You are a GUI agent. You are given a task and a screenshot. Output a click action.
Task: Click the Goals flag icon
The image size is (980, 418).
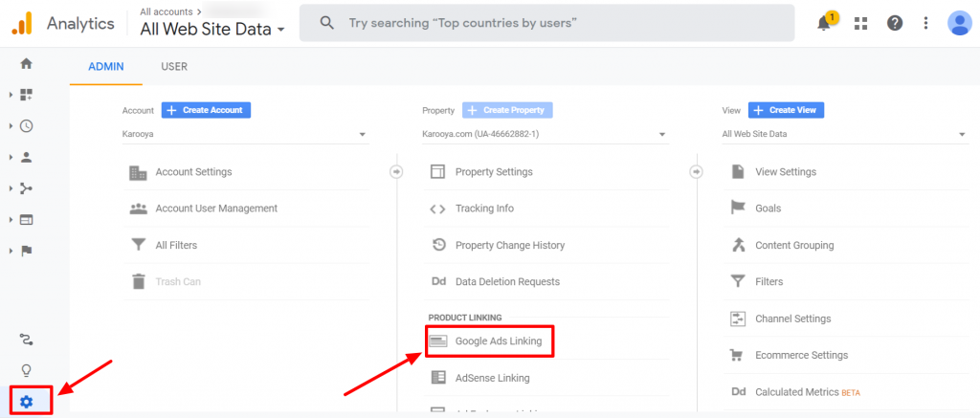click(x=738, y=209)
